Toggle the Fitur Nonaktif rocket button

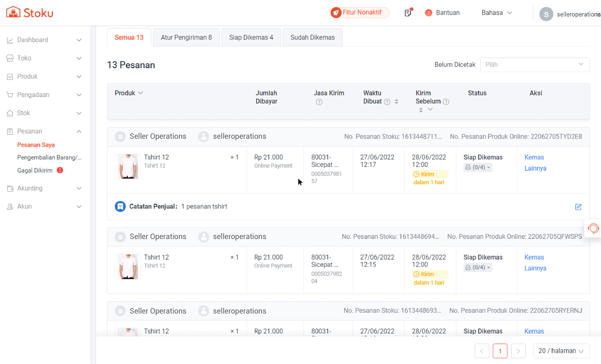coord(360,12)
